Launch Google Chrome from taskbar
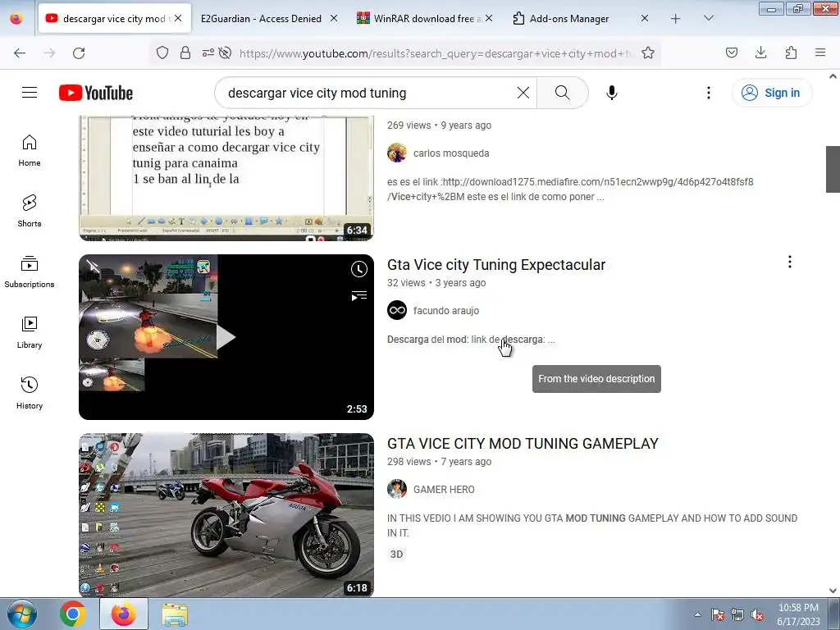 tap(73, 614)
